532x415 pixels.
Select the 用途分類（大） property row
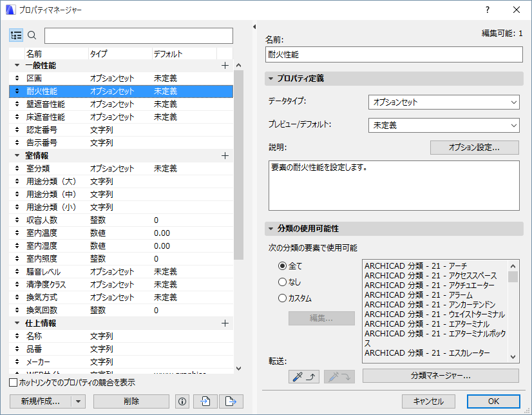click(121, 182)
